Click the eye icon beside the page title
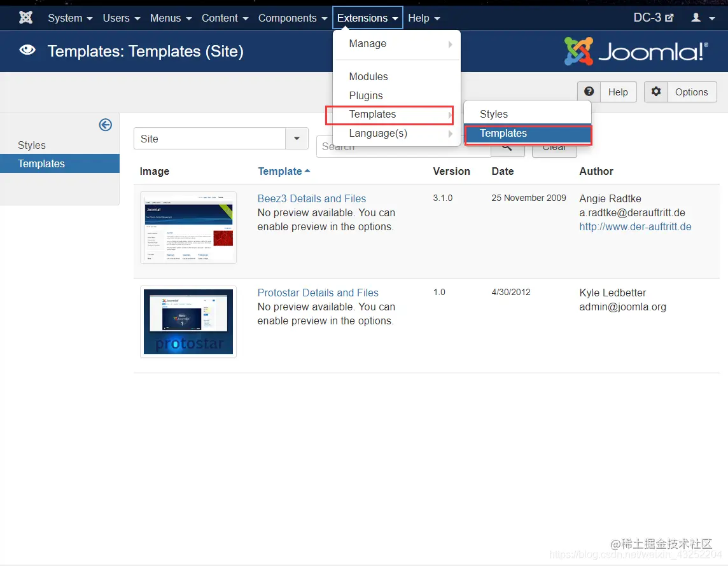The width and height of the screenshot is (728, 566). coord(27,50)
